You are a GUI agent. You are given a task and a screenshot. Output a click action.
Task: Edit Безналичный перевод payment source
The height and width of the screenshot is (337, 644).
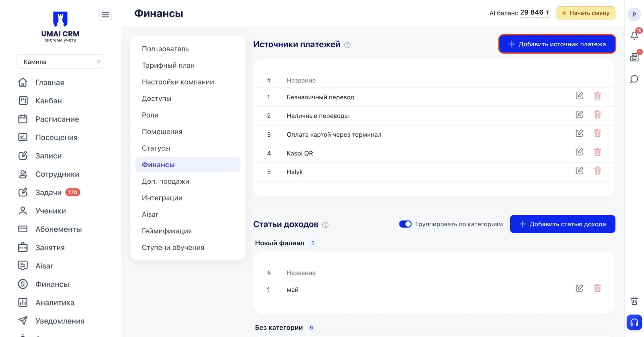point(579,96)
